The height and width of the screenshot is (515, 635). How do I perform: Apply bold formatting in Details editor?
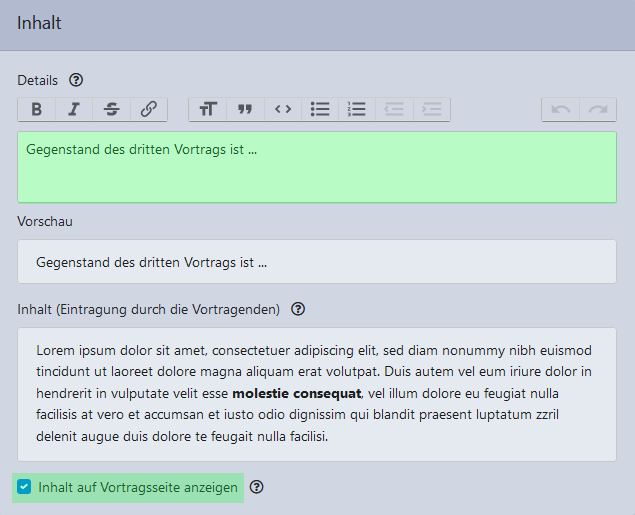[x=36, y=109]
